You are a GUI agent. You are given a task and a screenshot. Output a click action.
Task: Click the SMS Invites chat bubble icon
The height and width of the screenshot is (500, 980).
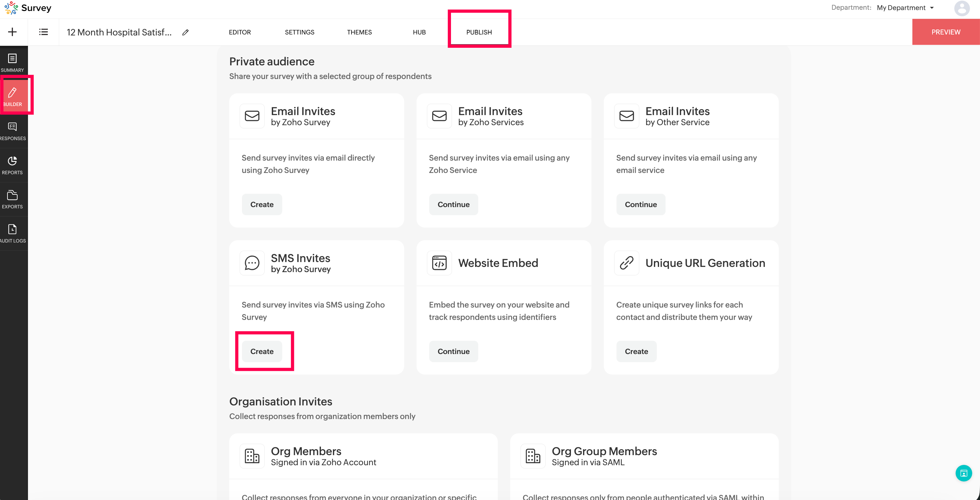(252, 263)
